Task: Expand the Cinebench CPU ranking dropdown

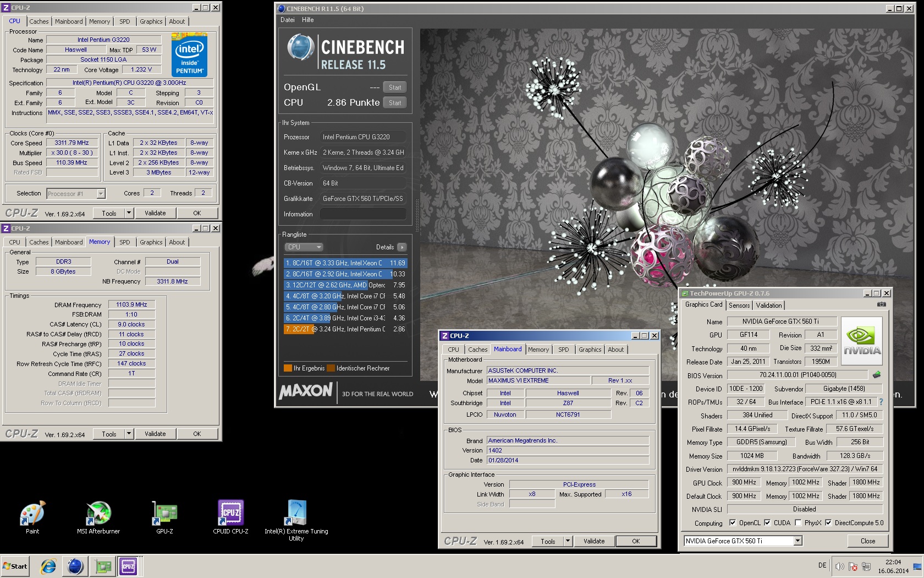Action: click(304, 247)
